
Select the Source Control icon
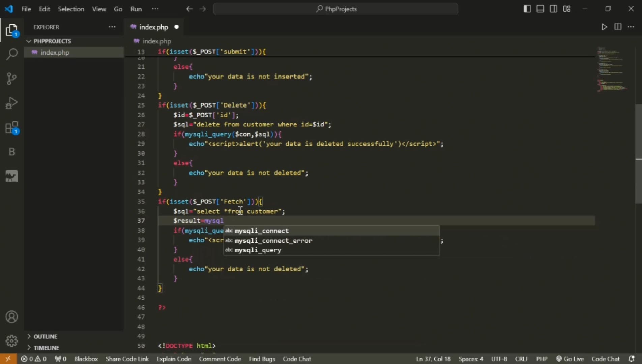(11, 78)
